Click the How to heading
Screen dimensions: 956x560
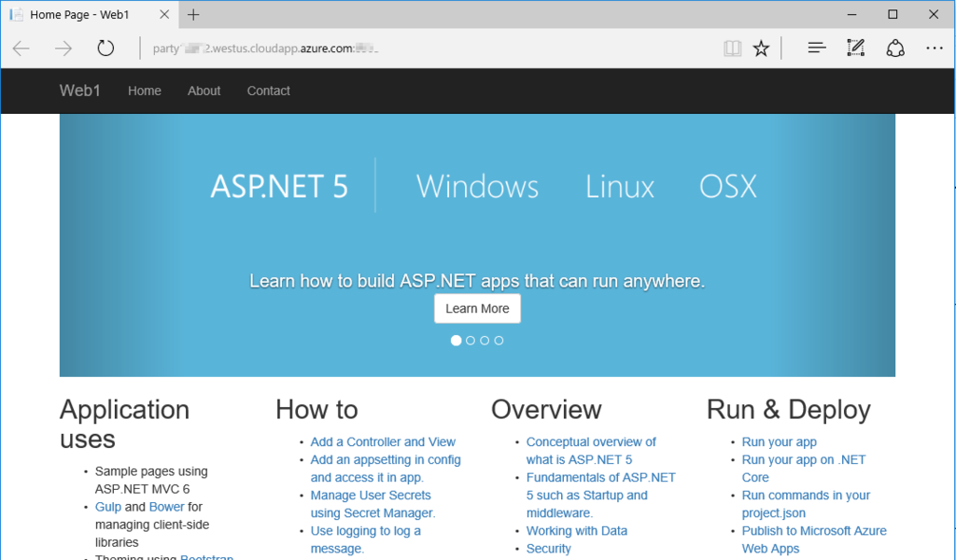316,410
